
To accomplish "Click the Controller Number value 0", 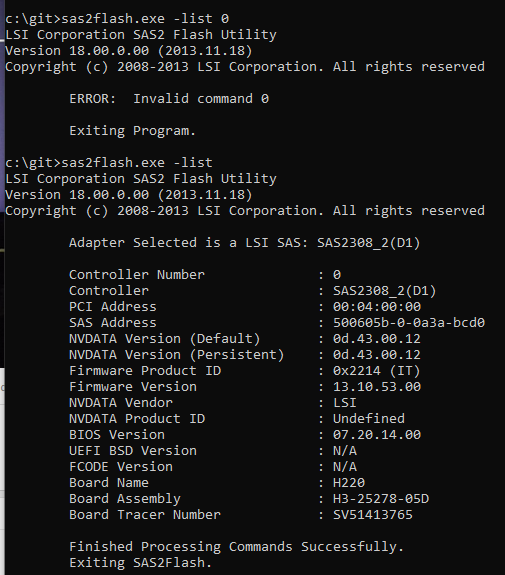I will [x=337, y=275].
